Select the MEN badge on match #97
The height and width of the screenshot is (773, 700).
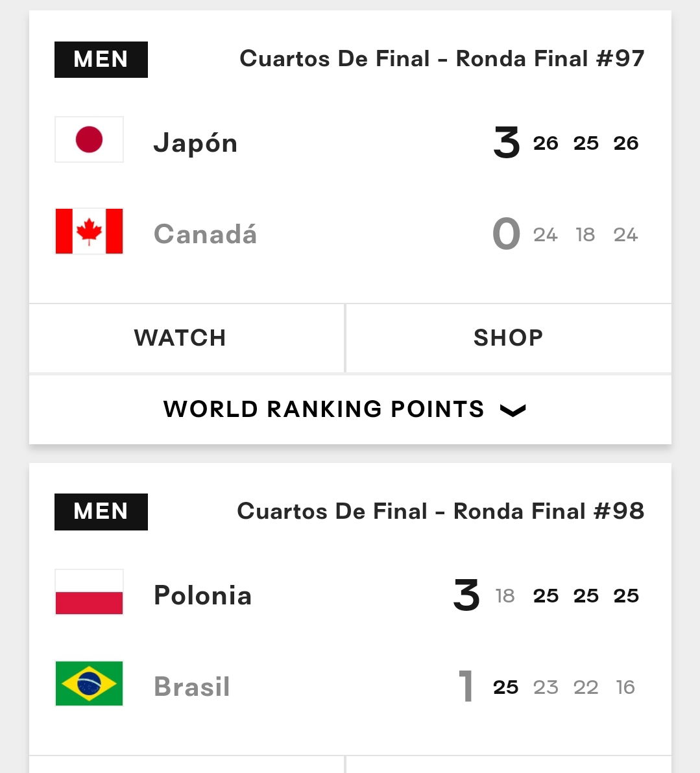(x=101, y=60)
